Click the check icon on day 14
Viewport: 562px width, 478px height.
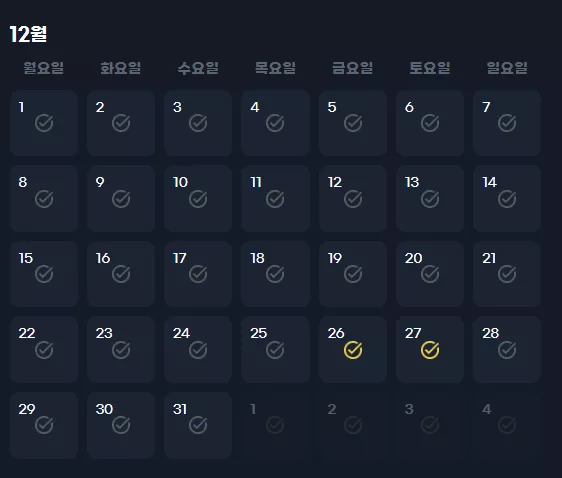(x=507, y=199)
